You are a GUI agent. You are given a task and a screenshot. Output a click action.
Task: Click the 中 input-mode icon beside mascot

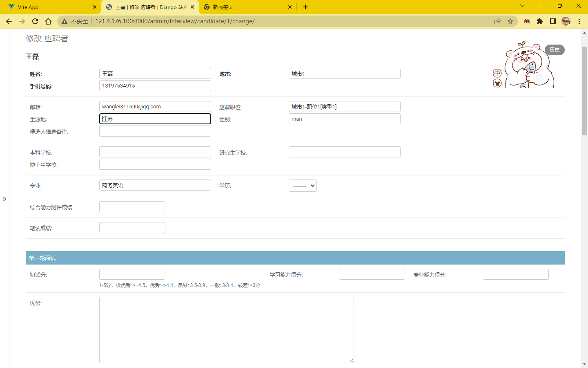(497, 73)
